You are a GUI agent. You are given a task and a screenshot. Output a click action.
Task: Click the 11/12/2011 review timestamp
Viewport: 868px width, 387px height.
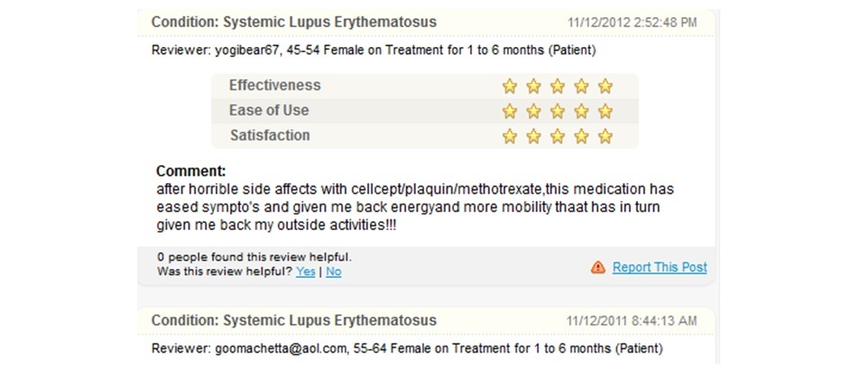[x=632, y=320]
